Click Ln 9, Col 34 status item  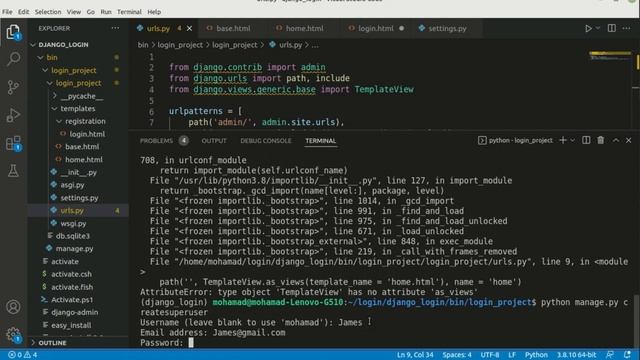tap(415, 355)
